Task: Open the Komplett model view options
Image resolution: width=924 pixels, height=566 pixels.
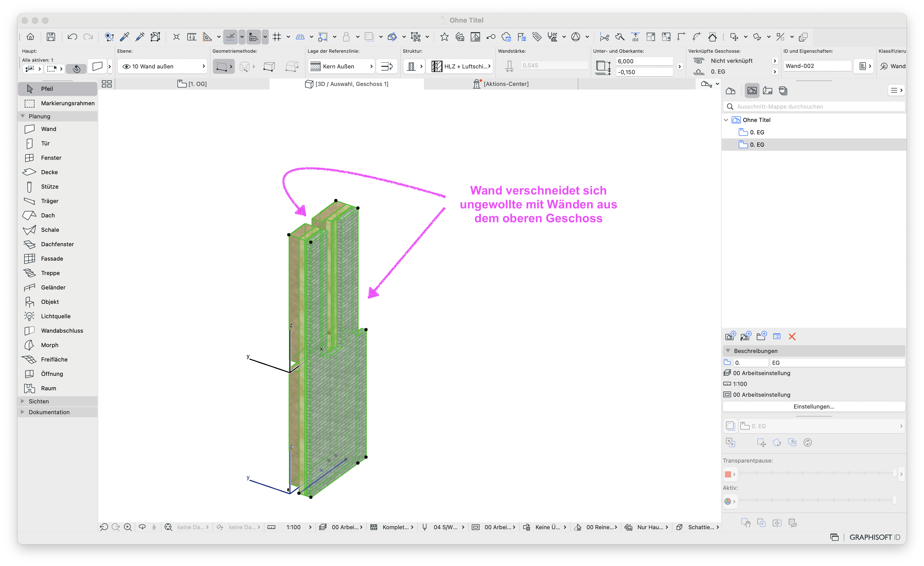Action: click(x=392, y=527)
